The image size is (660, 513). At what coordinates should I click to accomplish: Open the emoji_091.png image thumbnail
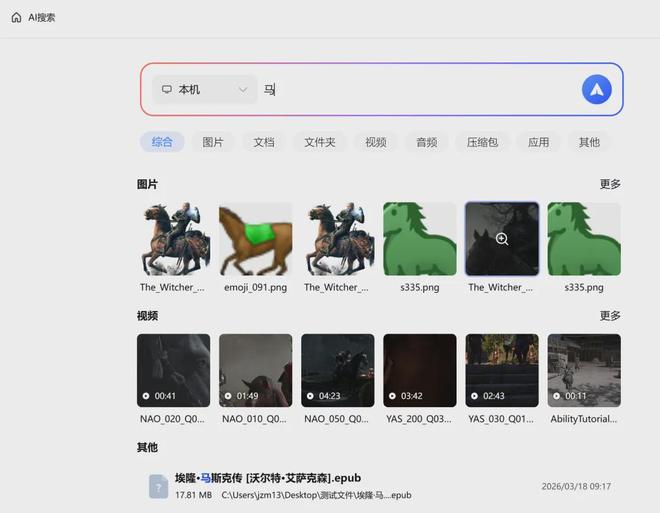click(x=255, y=239)
